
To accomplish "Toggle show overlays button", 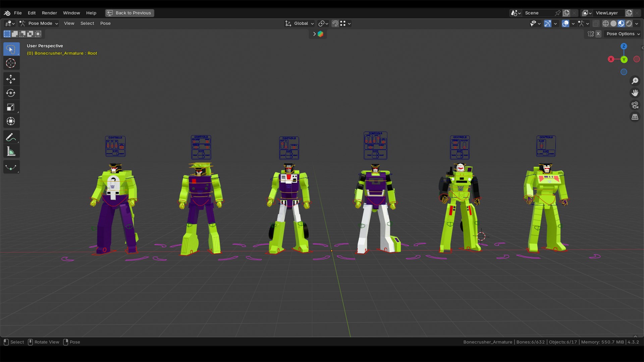I will tap(566, 23).
